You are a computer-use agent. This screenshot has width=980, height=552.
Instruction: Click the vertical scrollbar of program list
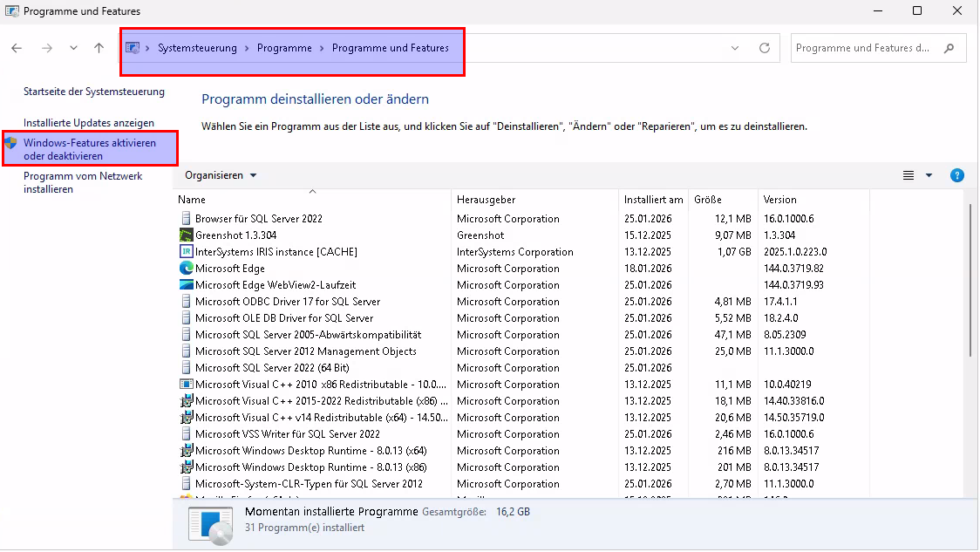pyautogui.click(x=972, y=279)
